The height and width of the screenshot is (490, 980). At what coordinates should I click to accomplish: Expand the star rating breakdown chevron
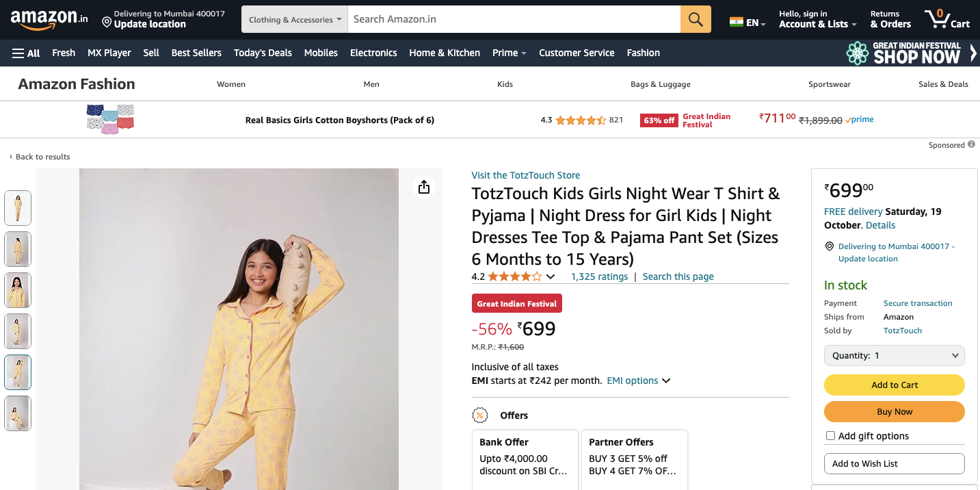(x=551, y=276)
